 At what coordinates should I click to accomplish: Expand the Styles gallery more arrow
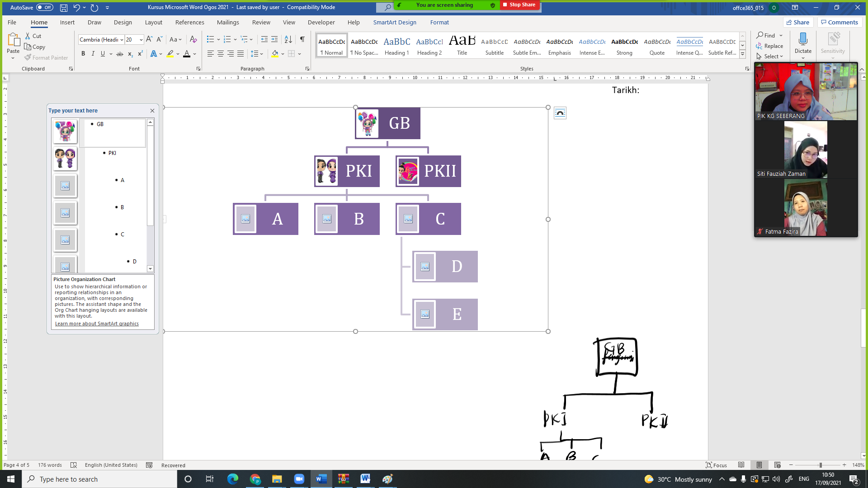[x=742, y=54]
